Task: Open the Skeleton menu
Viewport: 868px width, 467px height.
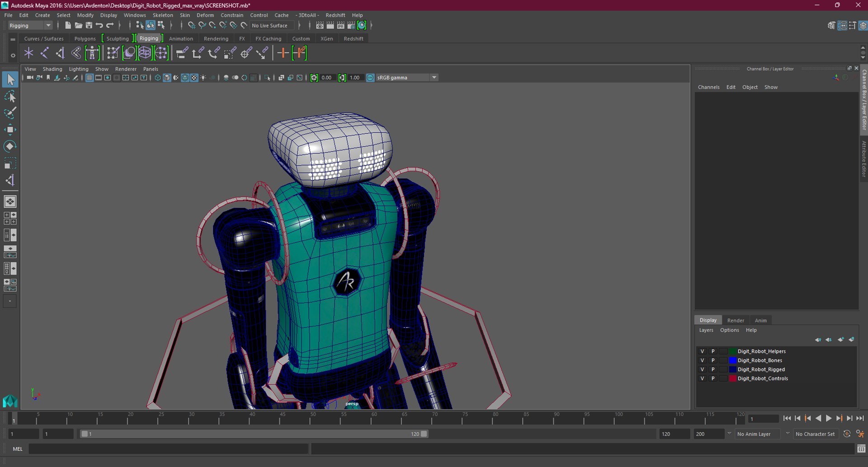Action: click(x=163, y=15)
